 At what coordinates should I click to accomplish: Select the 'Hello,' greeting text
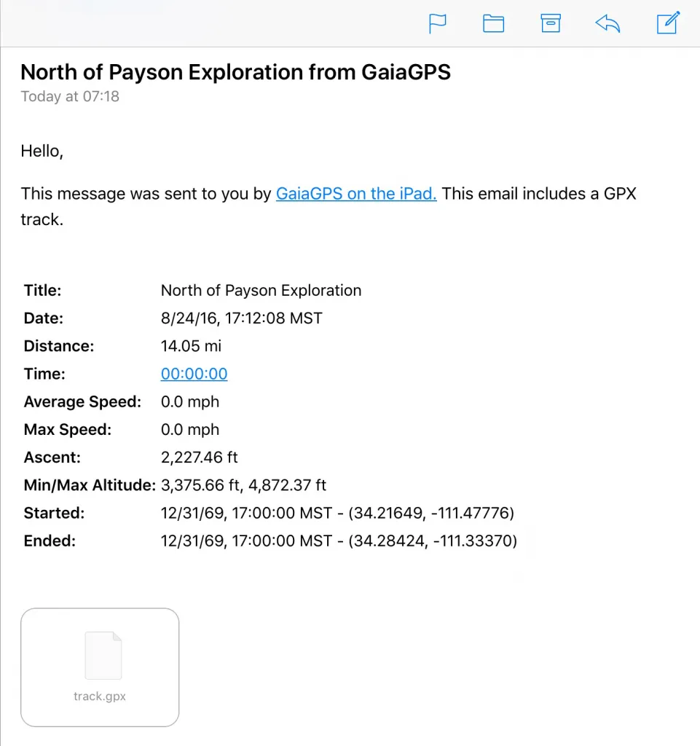point(42,152)
